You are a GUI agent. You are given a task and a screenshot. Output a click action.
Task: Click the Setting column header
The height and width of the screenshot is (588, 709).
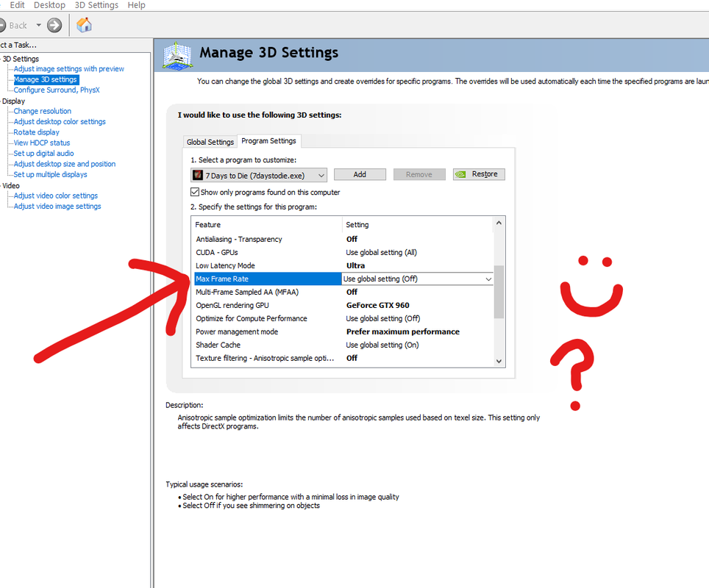click(x=418, y=225)
